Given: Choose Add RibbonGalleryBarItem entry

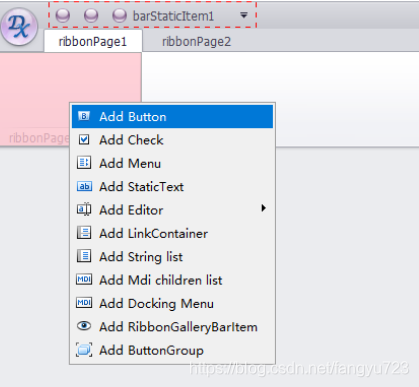Looking at the screenshot, I should (x=172, y=327).
